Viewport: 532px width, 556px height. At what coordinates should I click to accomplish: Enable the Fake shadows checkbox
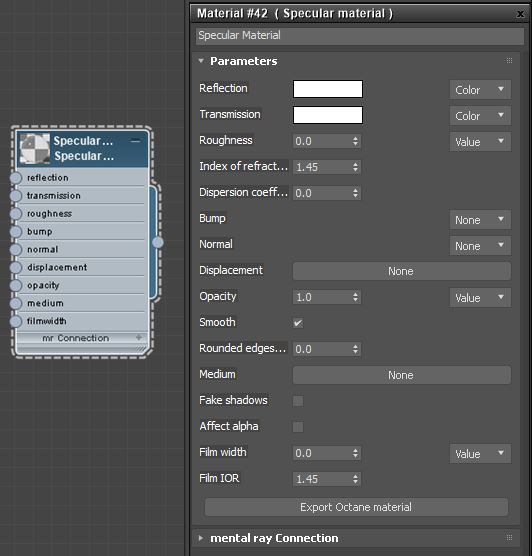pyautogui.click(x=298, y=401)
